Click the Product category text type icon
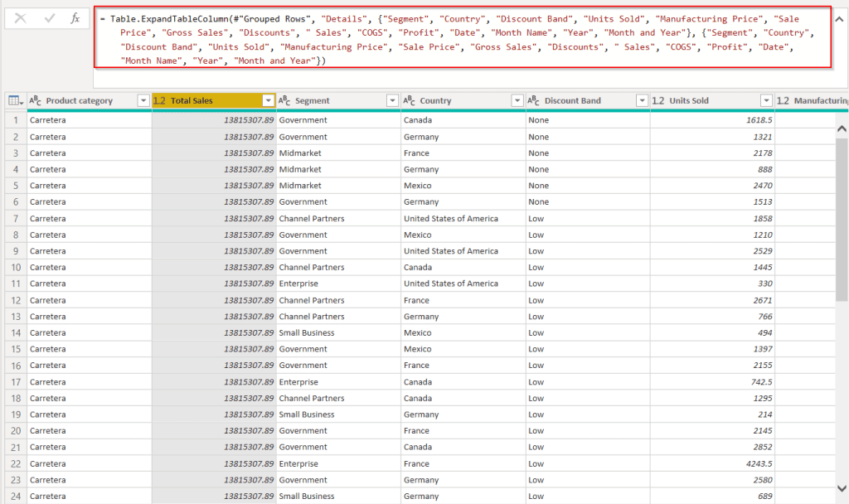This screenshot has width=849, height=504. click(x=35, y=100)
